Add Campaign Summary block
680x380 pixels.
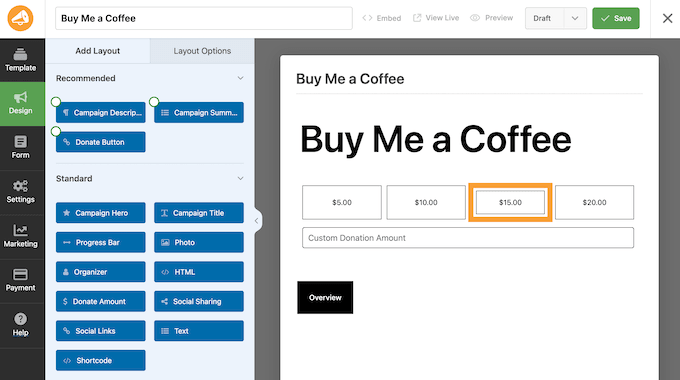(x=199, y=112)
